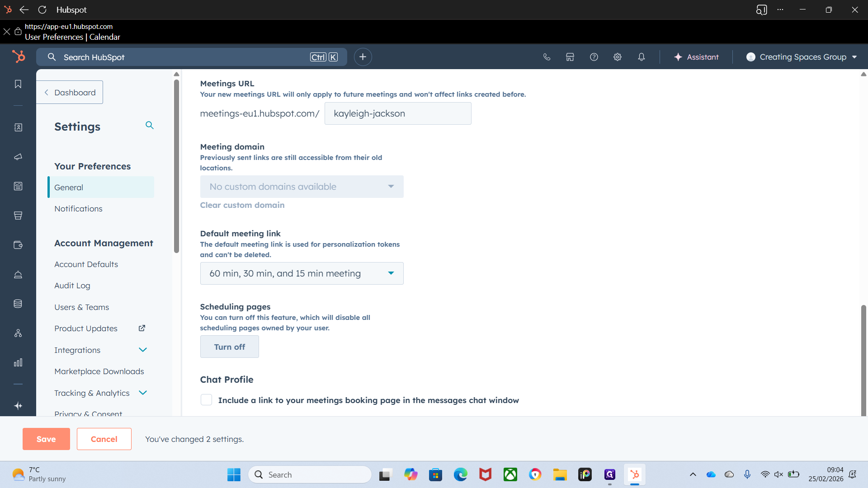Click the plus quick-create button
868x488 pixels.
click(363, 57)
